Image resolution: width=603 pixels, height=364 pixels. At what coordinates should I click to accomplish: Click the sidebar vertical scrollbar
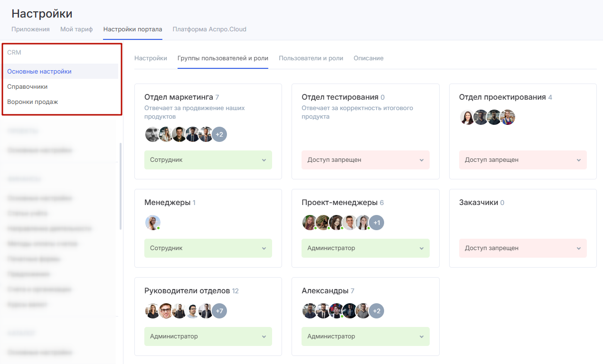pos(121,185)
